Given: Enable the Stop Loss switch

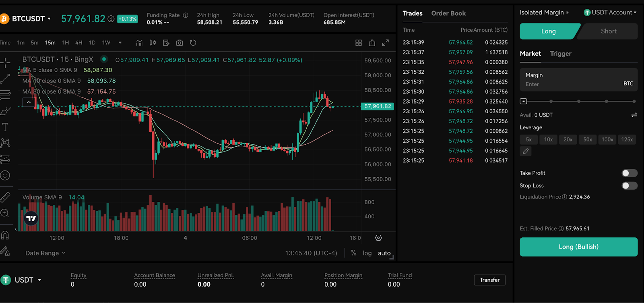Looking at the screenshot, I should (630, 185).
